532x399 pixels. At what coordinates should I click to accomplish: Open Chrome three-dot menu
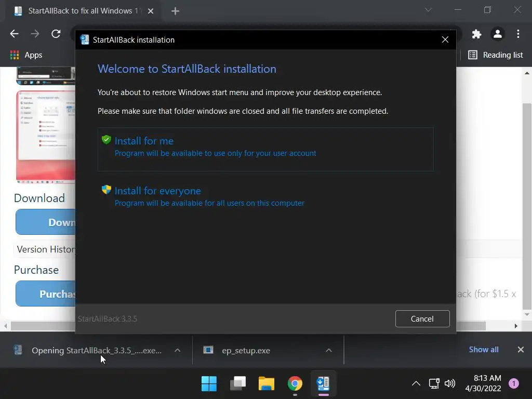point(518,34)
